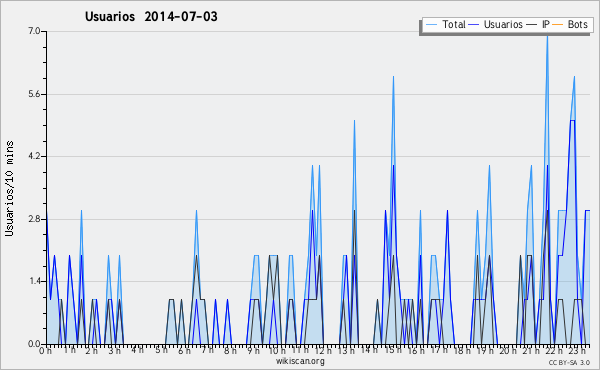The width and height of the screenshot is (600, 370).
Task: Click the '14 h' x-axis label
Action: [x=369, y=350]
